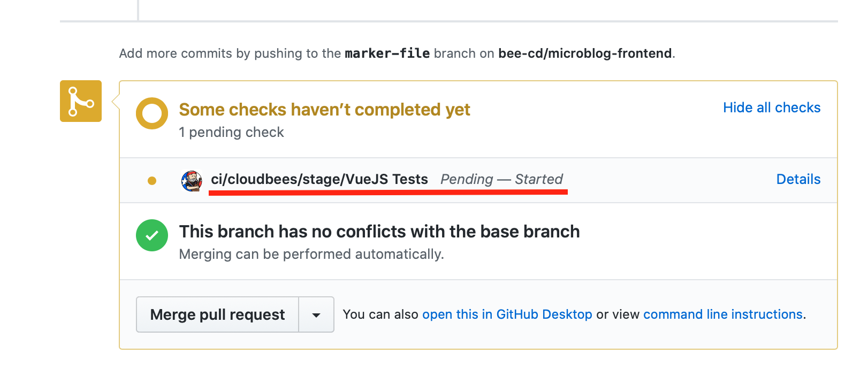
Task: Click the Jenkins avatar icon
Action: click(x=192, y=181)
